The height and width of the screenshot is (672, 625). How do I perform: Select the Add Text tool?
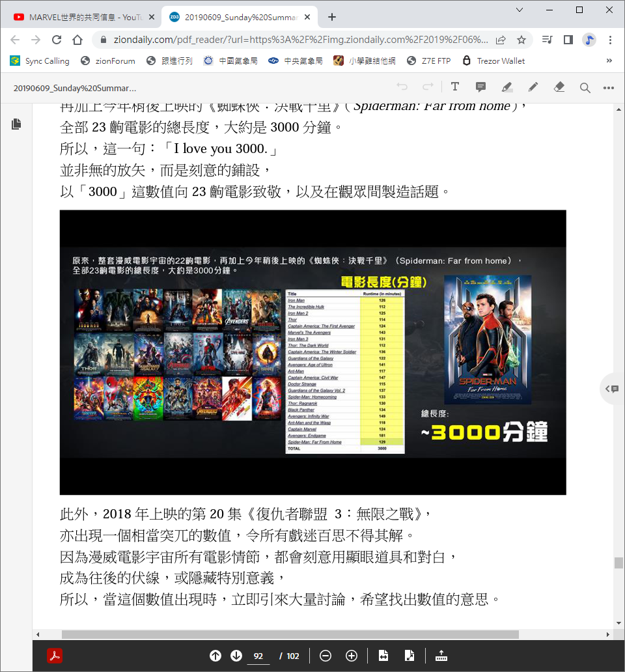455,87
